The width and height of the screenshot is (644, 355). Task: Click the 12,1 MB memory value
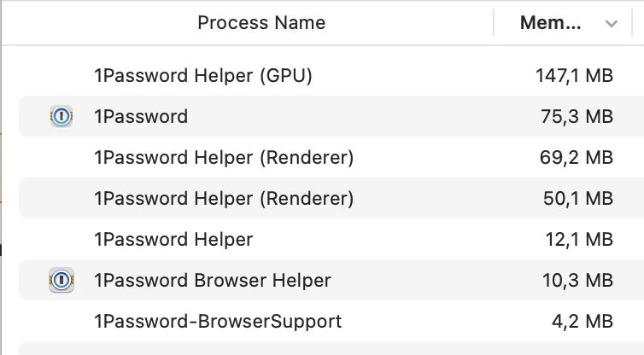(x=579, y=239)
